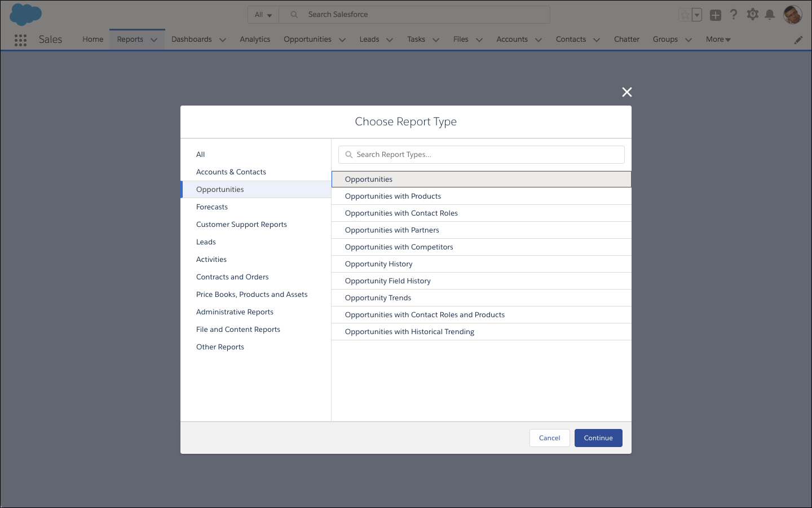Expand the favorites list dropdown arrow
812x508 pixels.
(x=697, y=15)
